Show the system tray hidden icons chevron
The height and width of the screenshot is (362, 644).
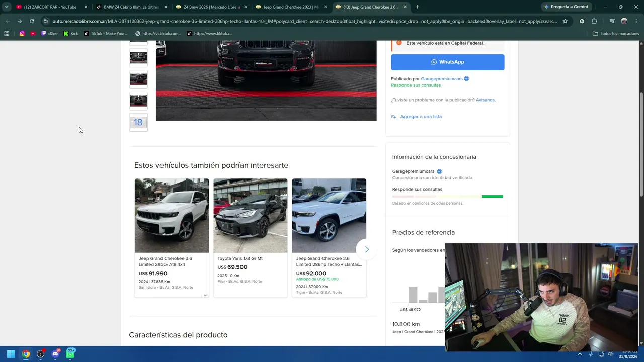point(580,354)
